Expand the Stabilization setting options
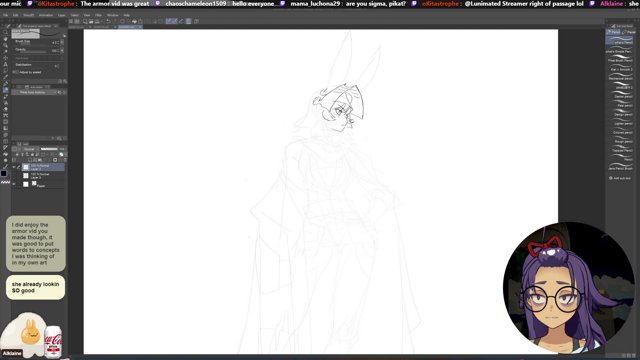Viewport: 640px width, 360px height. click(57, 65)
